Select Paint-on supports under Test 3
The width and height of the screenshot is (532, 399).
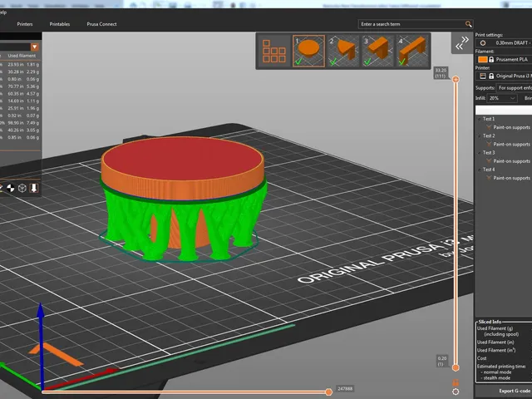coord(512,161)
